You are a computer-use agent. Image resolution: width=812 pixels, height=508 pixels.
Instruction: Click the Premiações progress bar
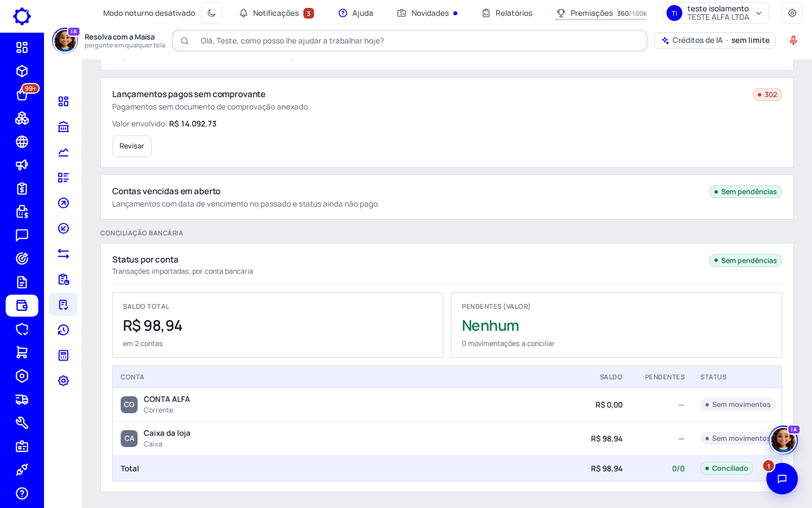601,19
